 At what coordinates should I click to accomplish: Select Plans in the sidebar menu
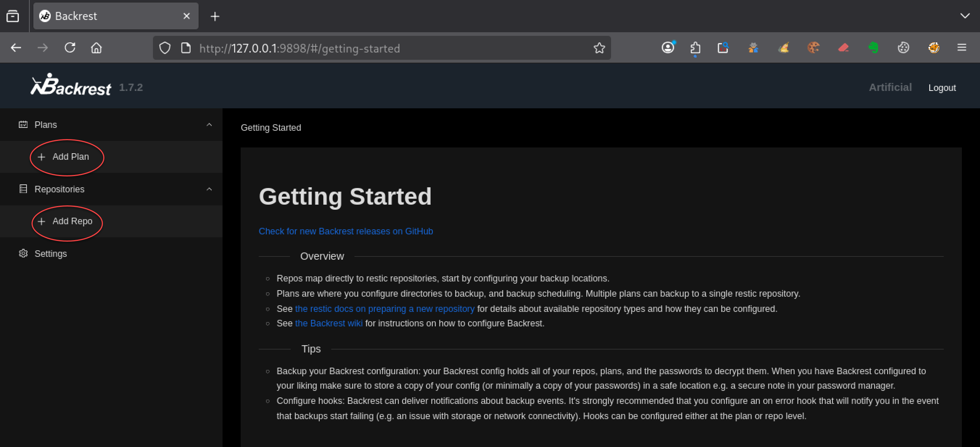[111, 125]
